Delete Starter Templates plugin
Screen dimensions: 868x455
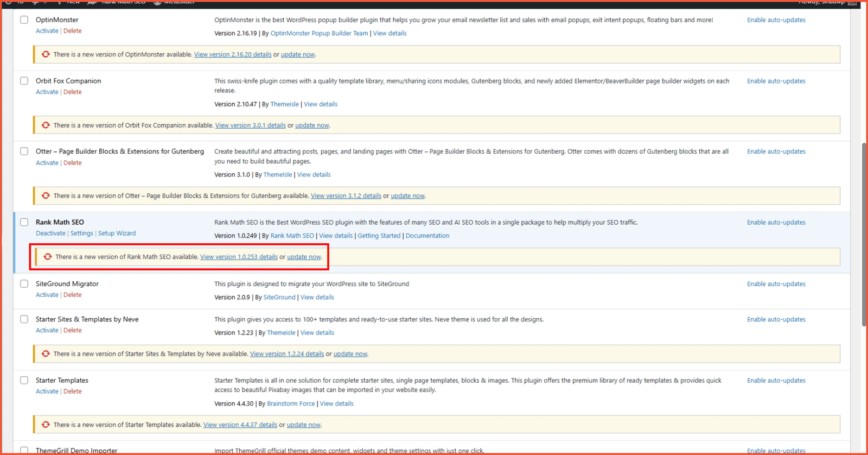tap(73, 391)
